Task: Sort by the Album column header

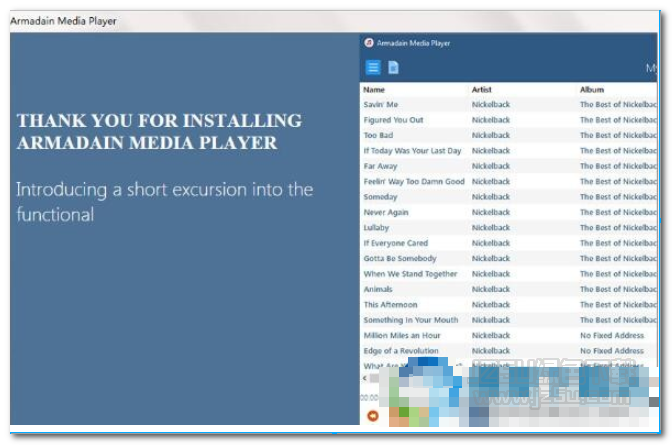Action: 591,90
